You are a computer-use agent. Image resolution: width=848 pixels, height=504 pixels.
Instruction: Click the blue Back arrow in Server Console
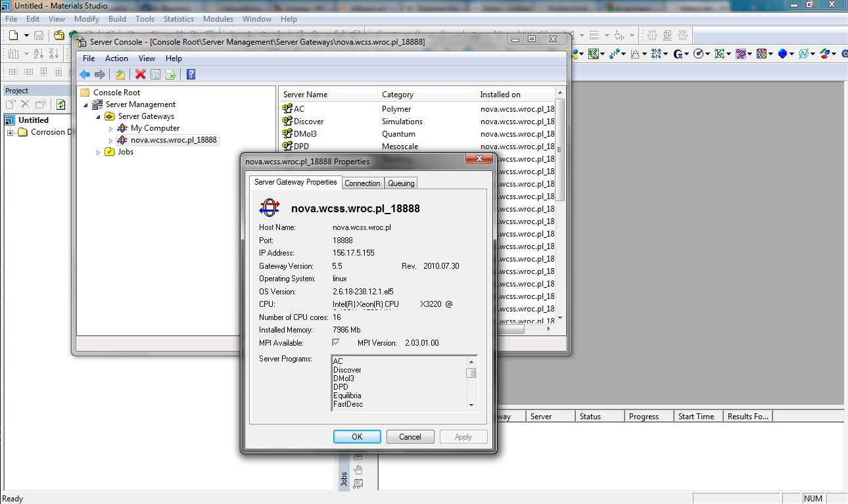pos(85,74)
